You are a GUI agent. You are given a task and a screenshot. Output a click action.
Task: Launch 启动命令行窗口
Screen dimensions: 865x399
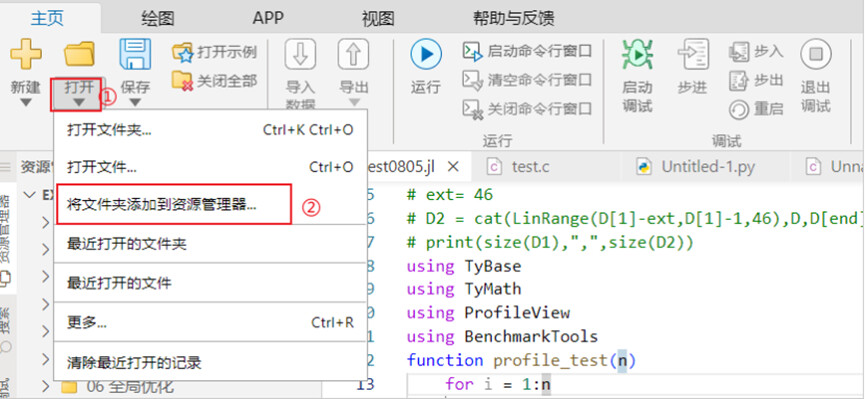point(527,52)
